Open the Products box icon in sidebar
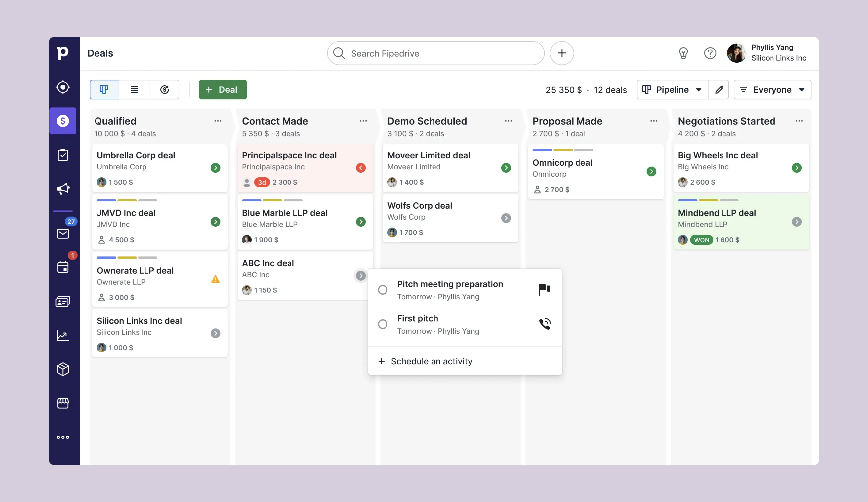Image resolution: width=868 pixels, height=502 pixels. point(63,369)
